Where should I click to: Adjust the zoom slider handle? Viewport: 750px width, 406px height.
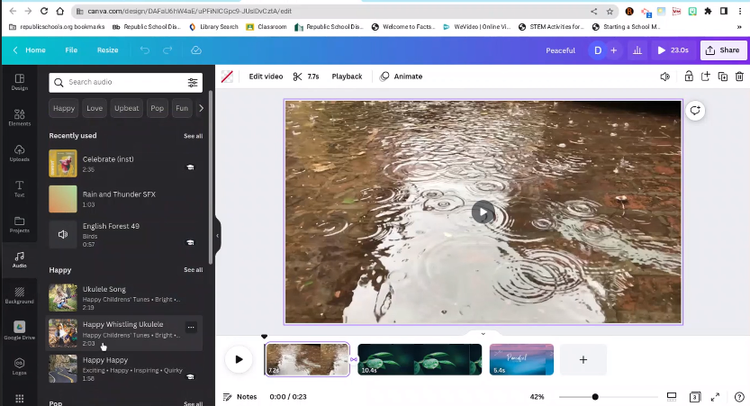tap(595, 397)
